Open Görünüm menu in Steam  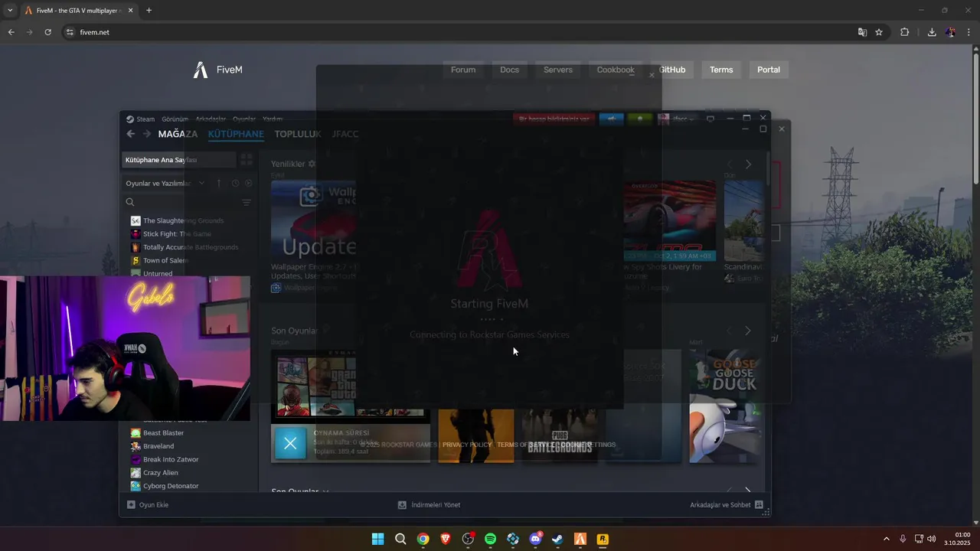pos(175,119)
